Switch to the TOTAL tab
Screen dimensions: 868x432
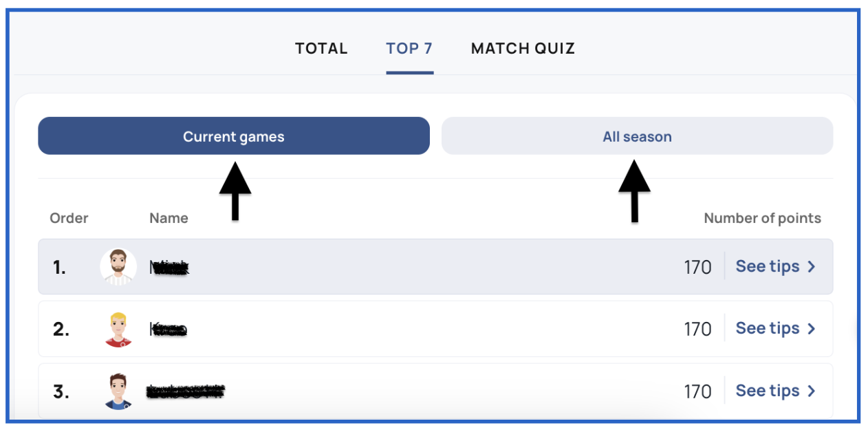321,49
